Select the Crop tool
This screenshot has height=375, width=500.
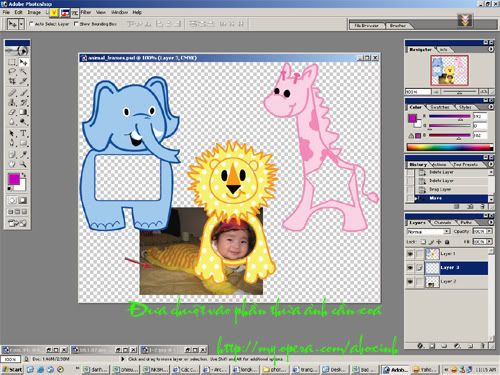tap(12, 81)
